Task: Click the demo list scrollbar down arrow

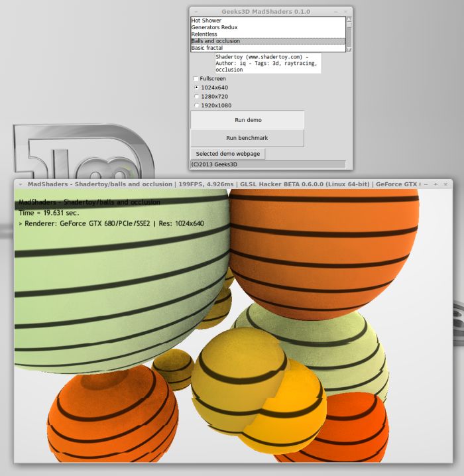Action: 349,49
